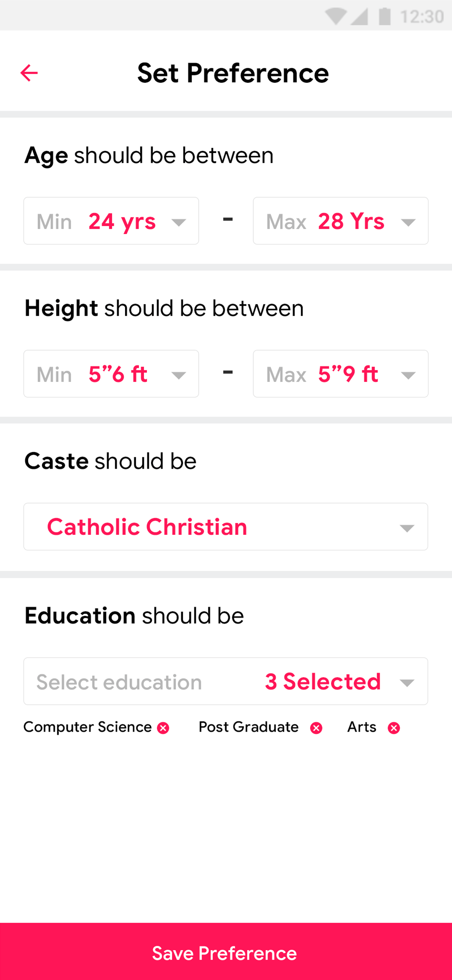Tap the 5"6 ft minimum height value
452x980 pixels.
(x=118, y=374)
